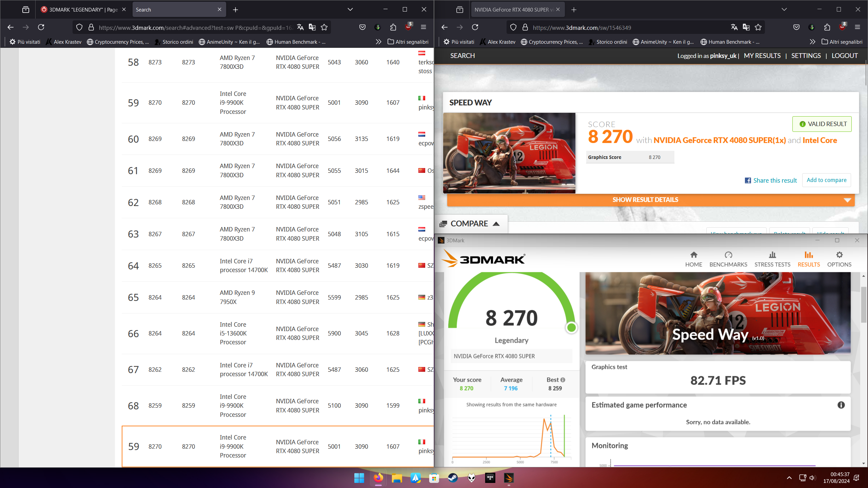
Task: Open Pocket save icon in left browser
Action: (x=362, y=27)
